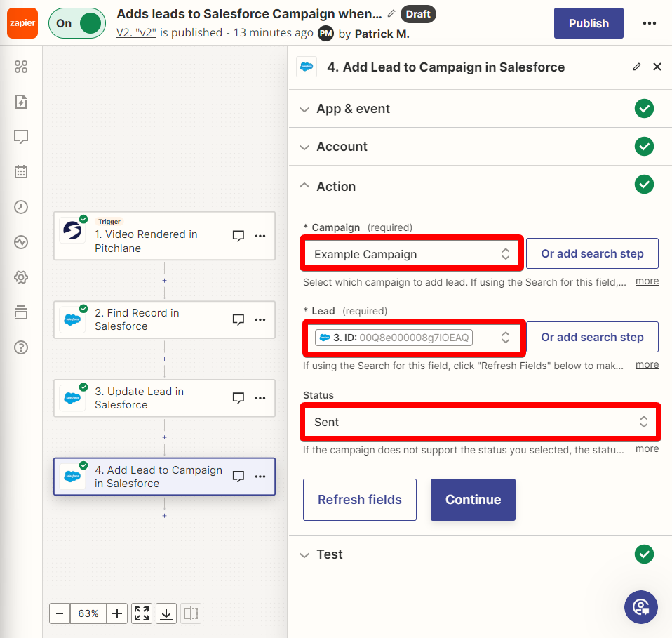This screenshot has width=672, height=638.
Task: Add a step after step 4 with plus
Action: [164, 516]
